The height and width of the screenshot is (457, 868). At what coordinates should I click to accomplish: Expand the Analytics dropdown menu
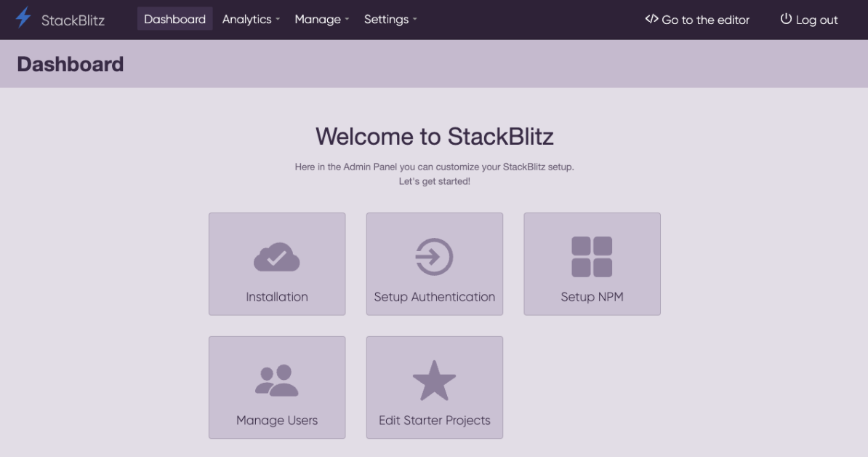251,20
